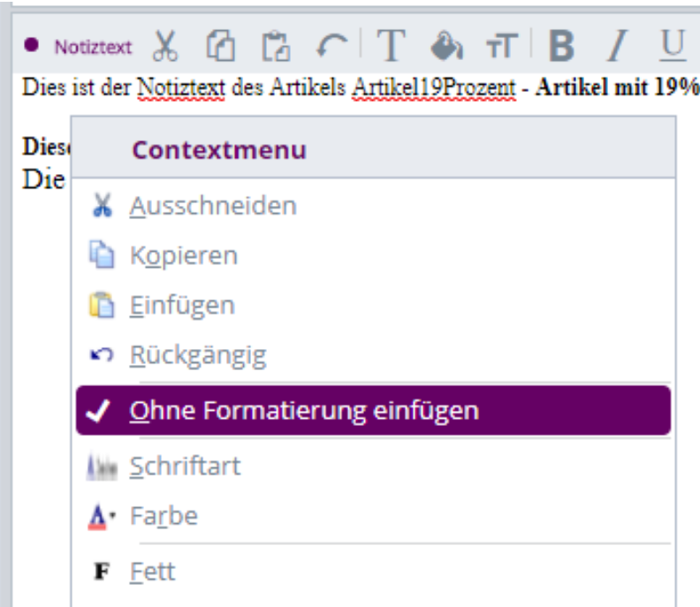Choose Kopieren in the context menu
Screen dimensions: 700x607
coord(184,256)
